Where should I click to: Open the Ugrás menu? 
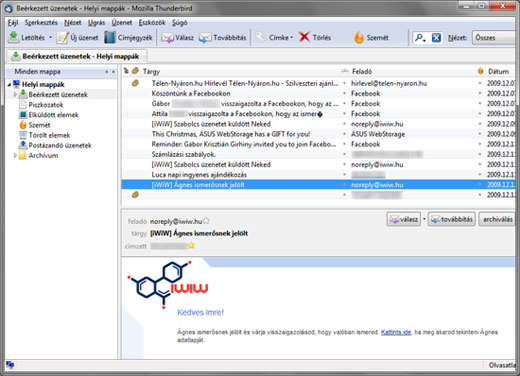pos(96,23)
